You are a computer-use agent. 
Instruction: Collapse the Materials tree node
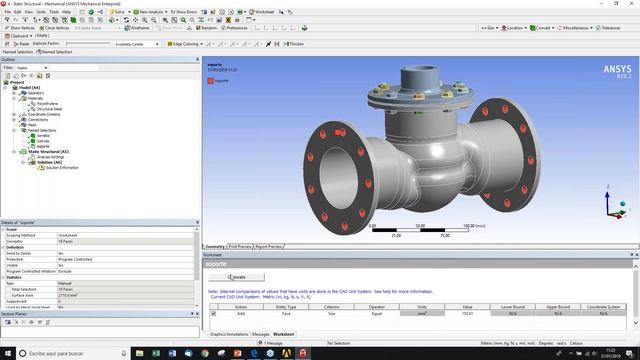pyautogui.click(x=14, y=98)
